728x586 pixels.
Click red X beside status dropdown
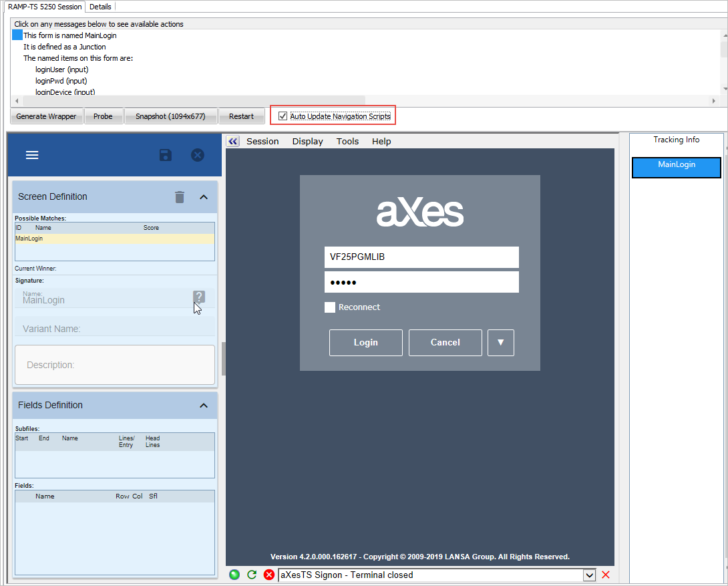tap(605, 575)
